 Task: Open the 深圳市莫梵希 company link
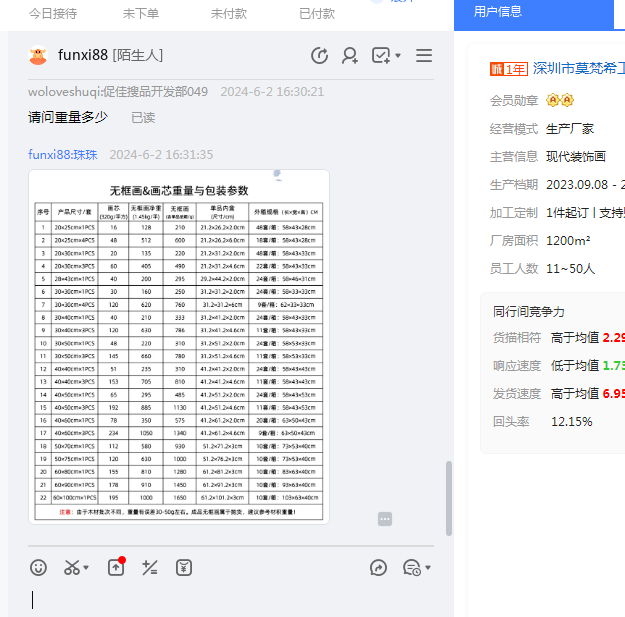[578, 69]
